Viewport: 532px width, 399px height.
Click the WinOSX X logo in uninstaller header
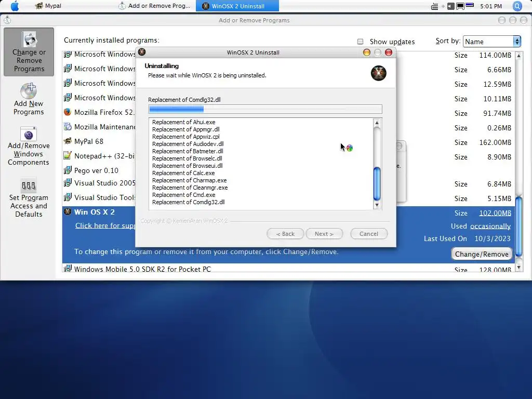[378, 73]
